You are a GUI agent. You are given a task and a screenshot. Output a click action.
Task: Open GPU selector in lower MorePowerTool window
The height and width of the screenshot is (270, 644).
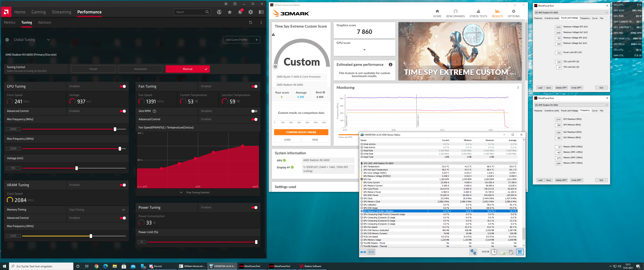click(x=571, y=105)
